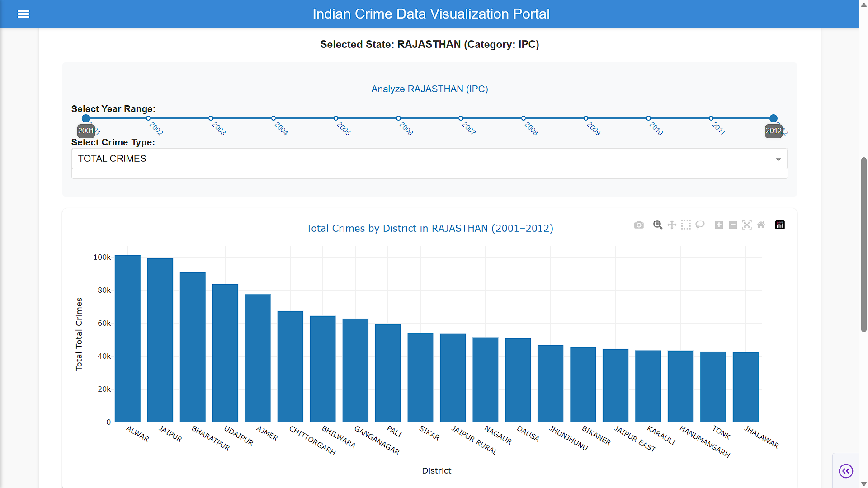
Task: Click the page vertical scrollbar thumb
Action: [864, 245]
